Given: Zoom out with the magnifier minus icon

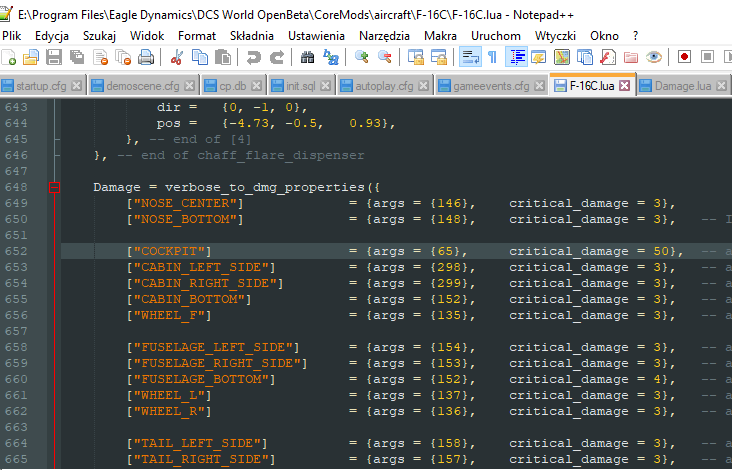Looking at the screenshot, I should (384, 57).
